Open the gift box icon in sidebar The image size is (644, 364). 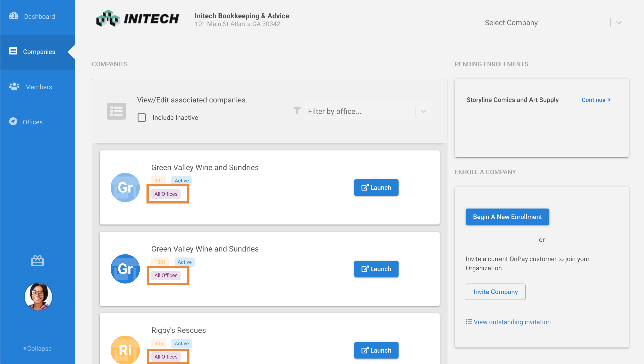[x=37, y=261]
